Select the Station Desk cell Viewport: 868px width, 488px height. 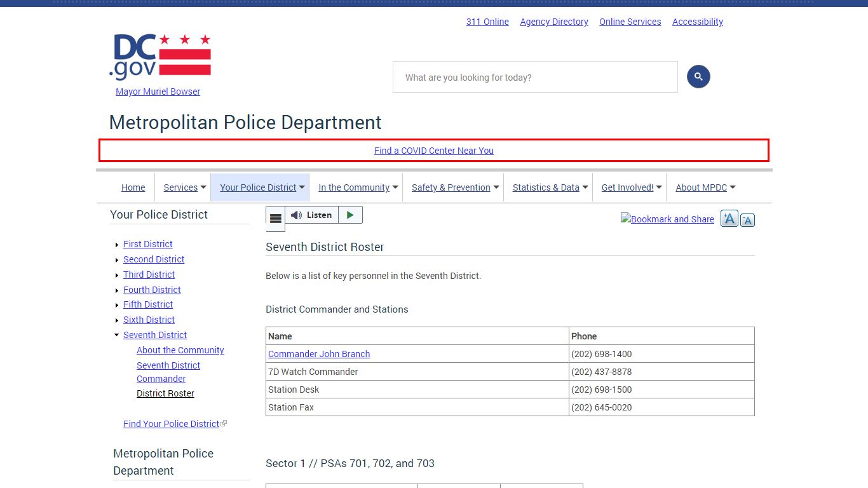point(417,390)
